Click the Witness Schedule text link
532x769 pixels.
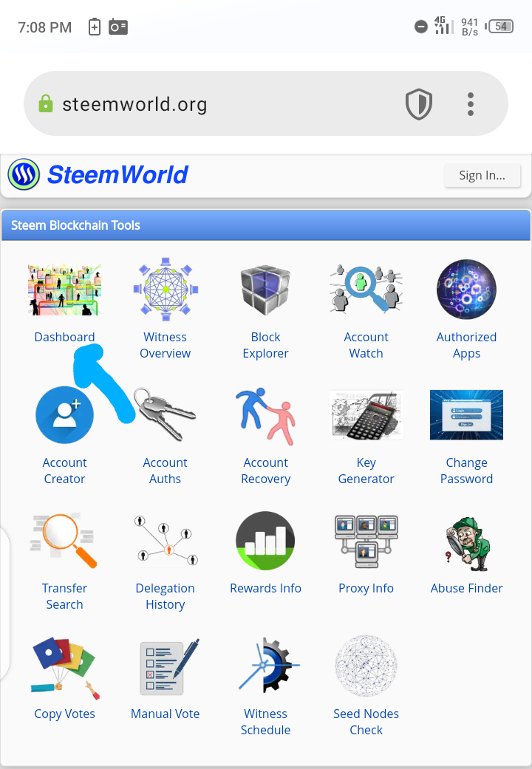pos(265,722)
